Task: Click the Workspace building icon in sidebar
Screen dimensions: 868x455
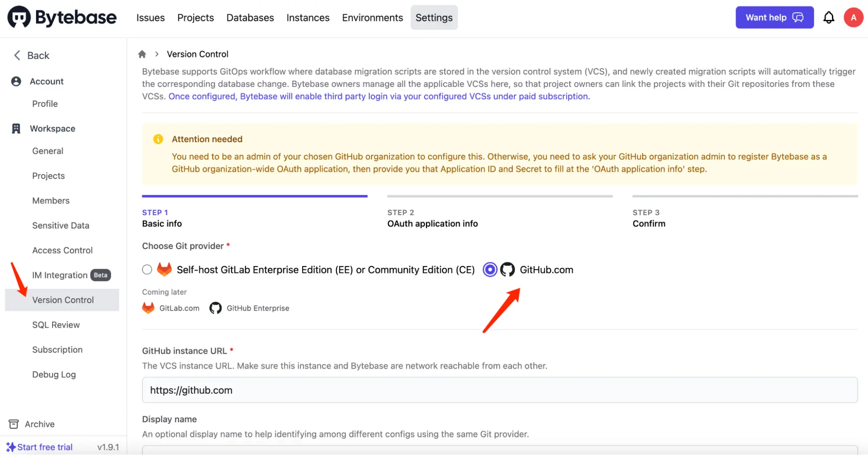Action: [16, 128]
